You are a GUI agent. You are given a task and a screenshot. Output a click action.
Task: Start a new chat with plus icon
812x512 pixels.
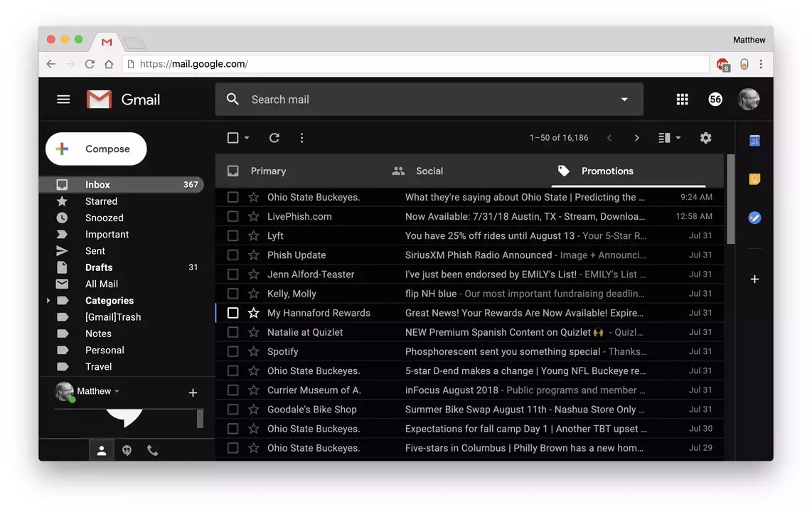[x=193, y=393]
